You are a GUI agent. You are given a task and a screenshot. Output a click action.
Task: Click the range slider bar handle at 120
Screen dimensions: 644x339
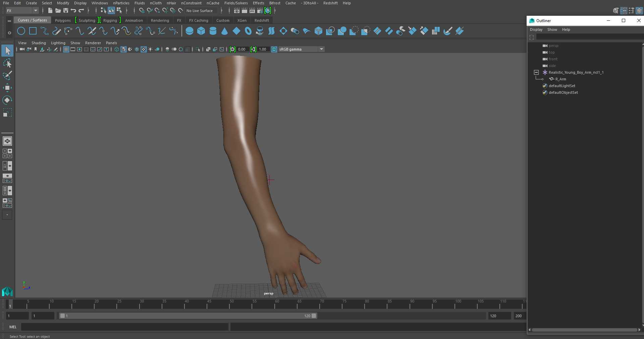(314, 316)
